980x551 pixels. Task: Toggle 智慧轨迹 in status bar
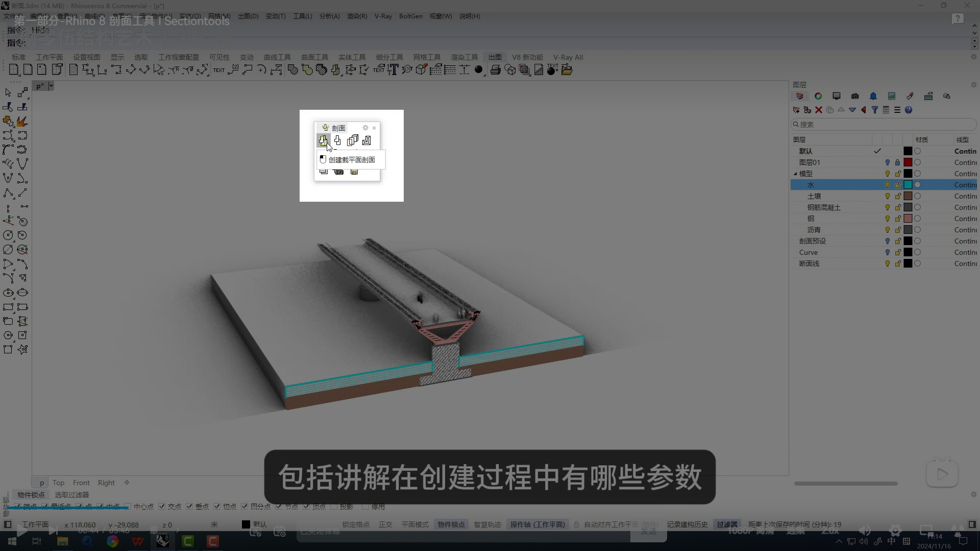pyautogui.click(x=487, y=524)
